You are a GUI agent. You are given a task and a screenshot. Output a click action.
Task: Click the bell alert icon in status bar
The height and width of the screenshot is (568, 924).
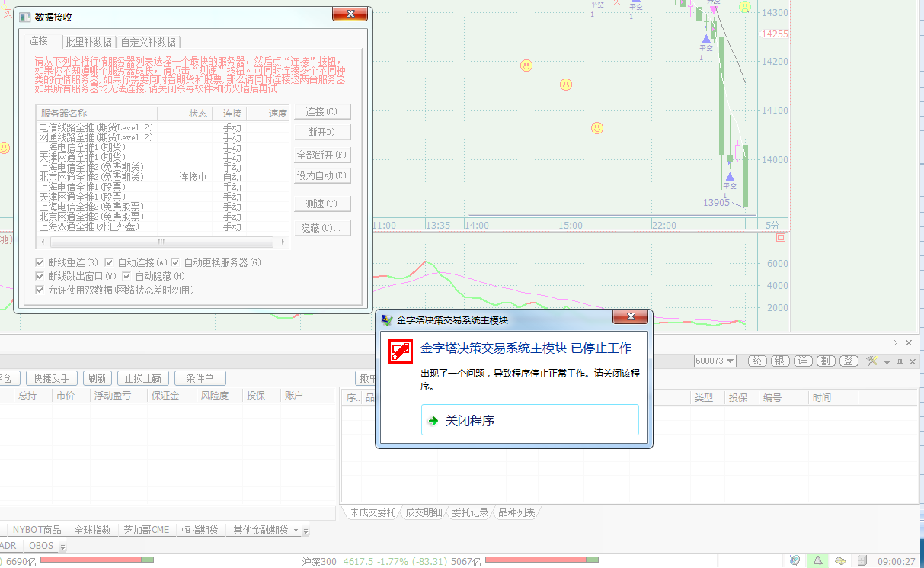tap(817, 561)
